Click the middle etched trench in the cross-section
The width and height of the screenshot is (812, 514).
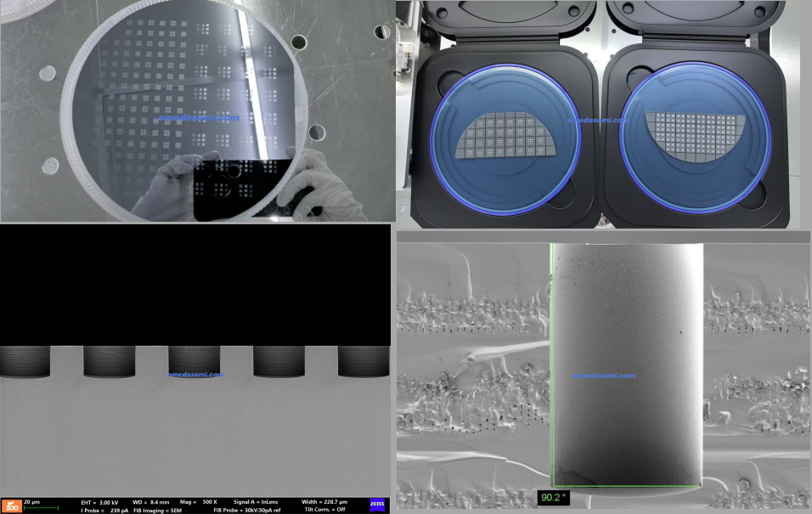(x=194, y=361)
